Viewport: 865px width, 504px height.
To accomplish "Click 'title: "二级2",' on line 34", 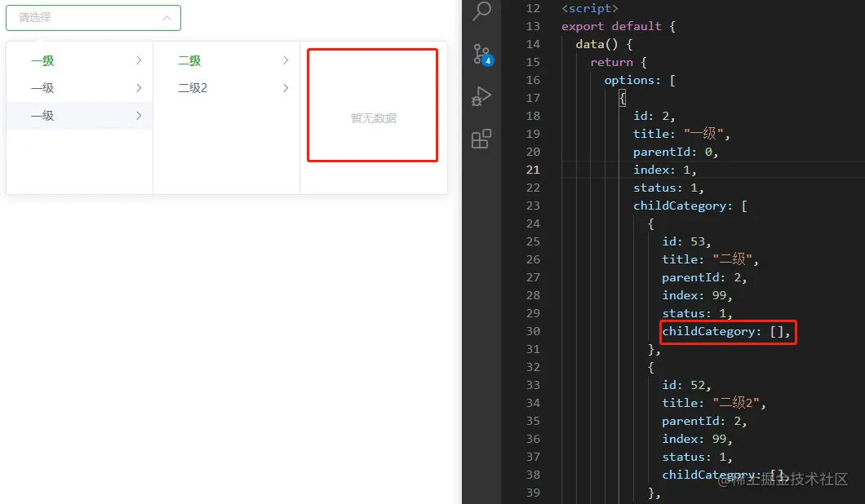I will 714,403.
